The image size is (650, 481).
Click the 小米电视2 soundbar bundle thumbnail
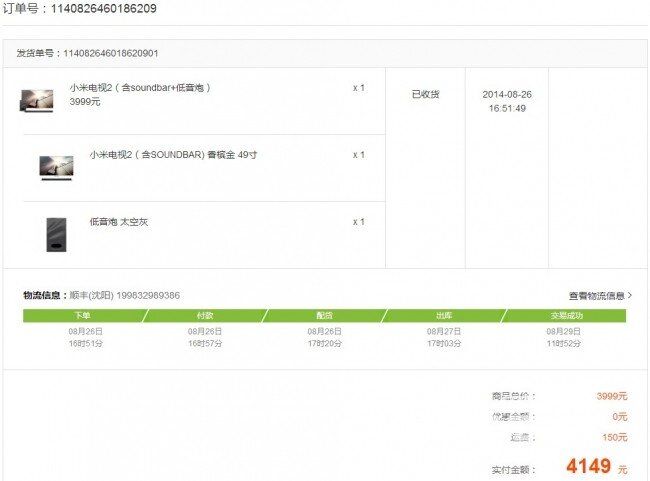tap(37, 100)
